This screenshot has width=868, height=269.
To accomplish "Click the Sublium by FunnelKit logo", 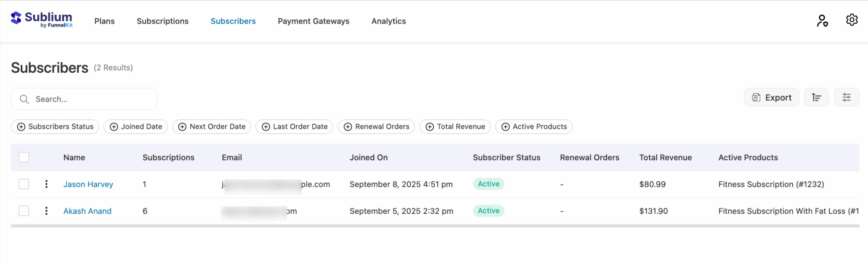I will [41, 19].
